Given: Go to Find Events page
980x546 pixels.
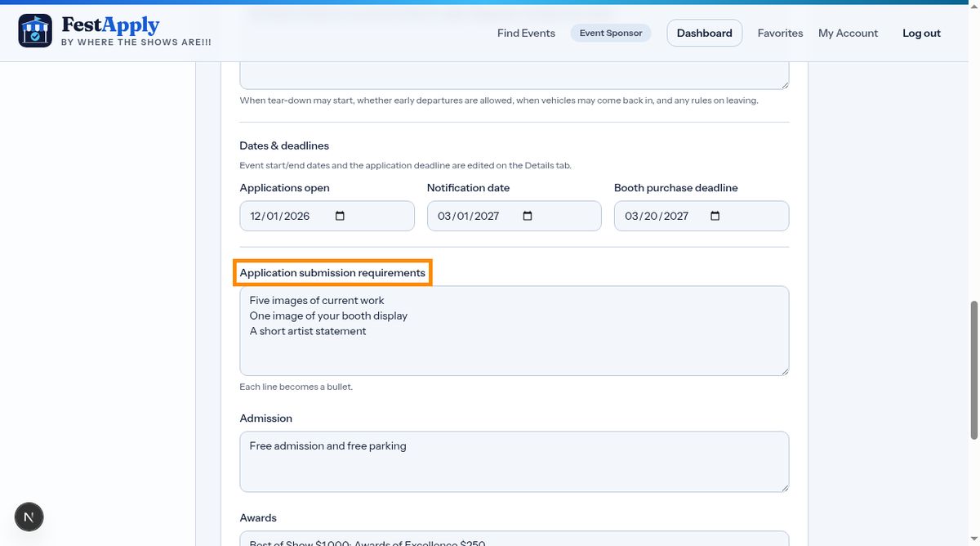Looking at the screenshot, I should 526,33.
